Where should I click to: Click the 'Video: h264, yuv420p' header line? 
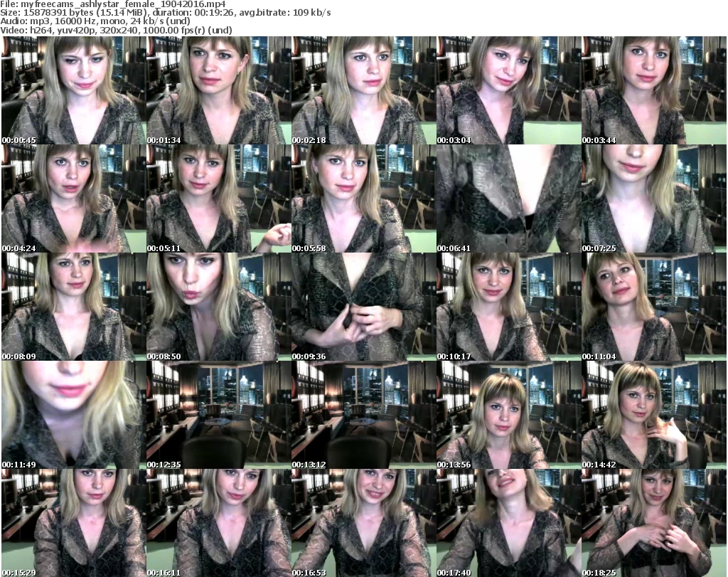coord(116,30)
